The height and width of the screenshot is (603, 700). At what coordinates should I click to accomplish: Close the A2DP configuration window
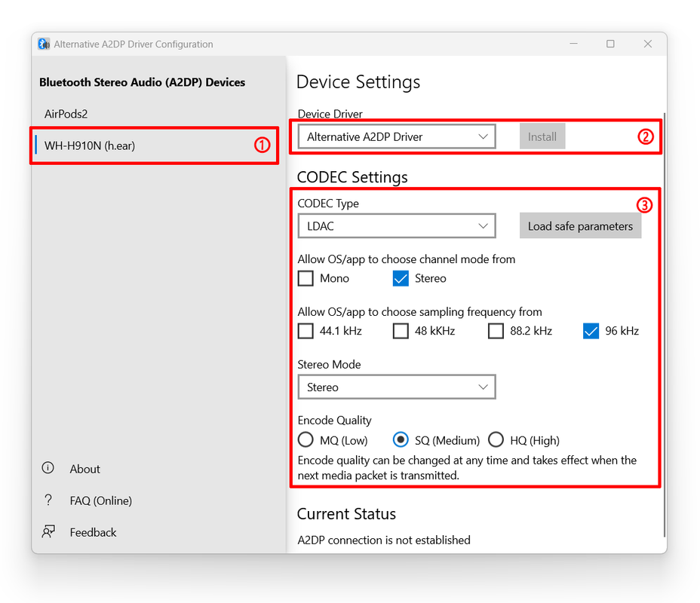(648, 44)
